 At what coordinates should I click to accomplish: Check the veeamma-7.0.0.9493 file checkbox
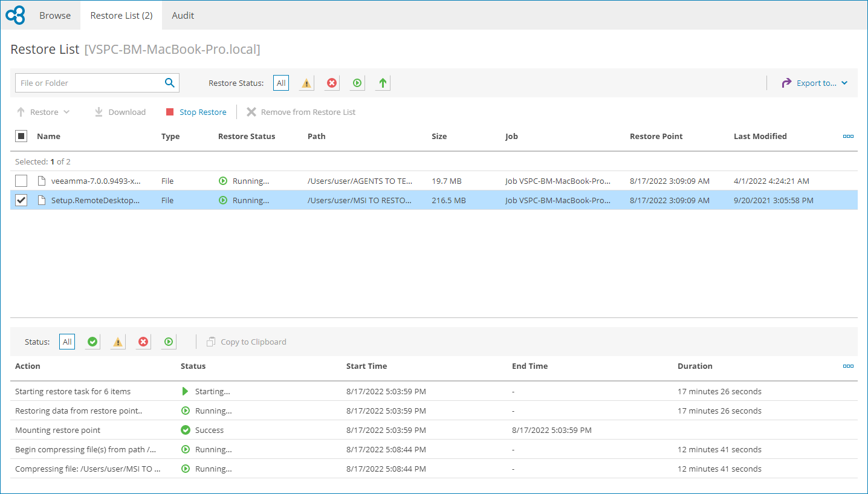[x=21, y=181]
